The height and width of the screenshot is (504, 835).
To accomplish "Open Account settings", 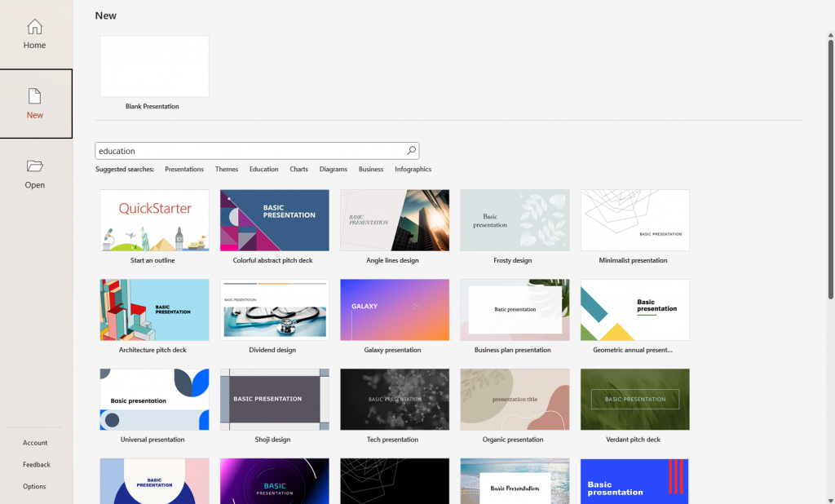I will point(35,443).
